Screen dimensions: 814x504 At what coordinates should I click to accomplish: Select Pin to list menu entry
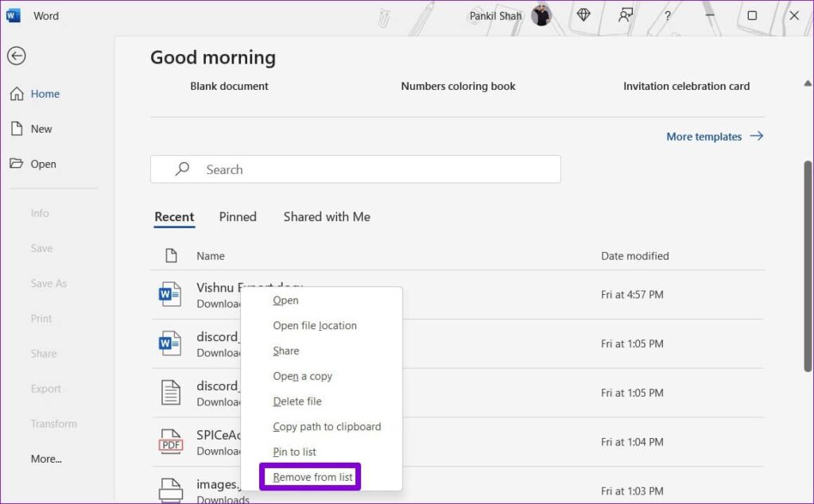tap(294, 452)
